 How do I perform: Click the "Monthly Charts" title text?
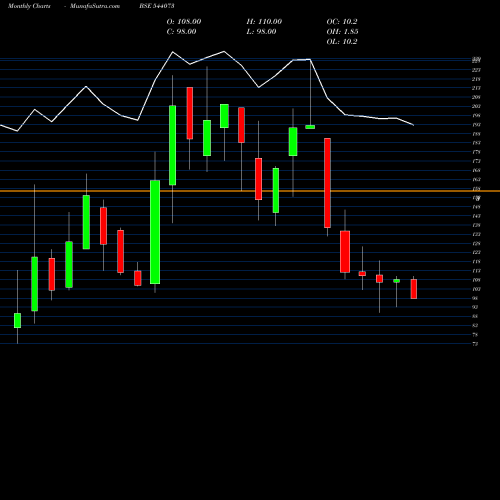tap(29, 6)
